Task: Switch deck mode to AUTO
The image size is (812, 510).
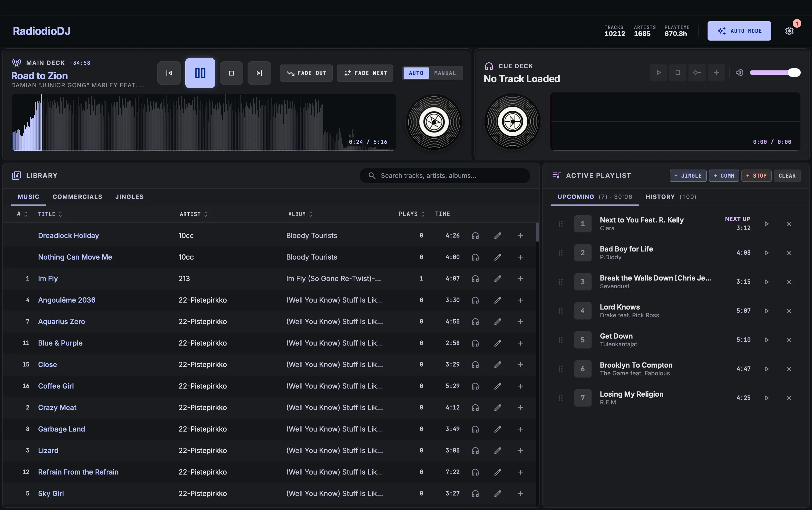Action: pos(416,73)
